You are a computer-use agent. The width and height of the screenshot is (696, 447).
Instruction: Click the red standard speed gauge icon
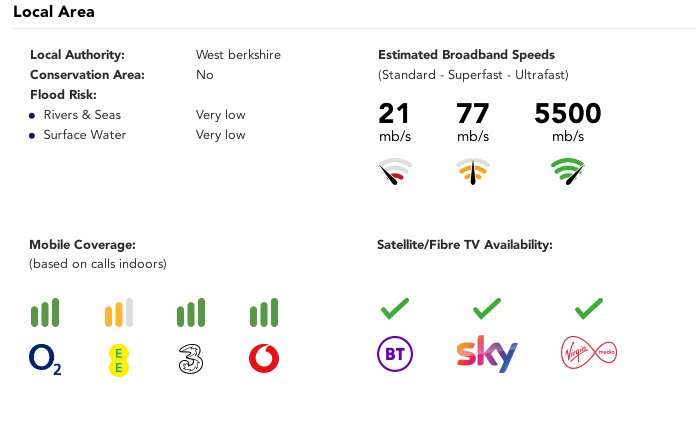(395, 171)
